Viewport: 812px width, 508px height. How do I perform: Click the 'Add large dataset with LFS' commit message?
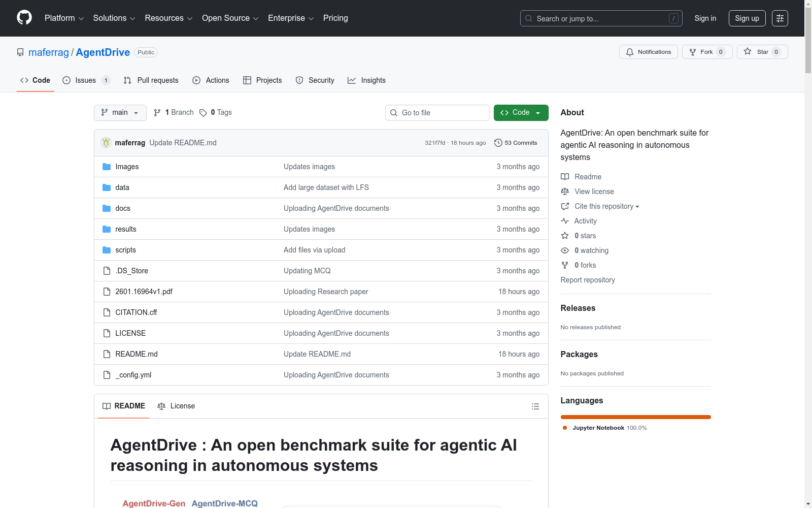[326, 187]
